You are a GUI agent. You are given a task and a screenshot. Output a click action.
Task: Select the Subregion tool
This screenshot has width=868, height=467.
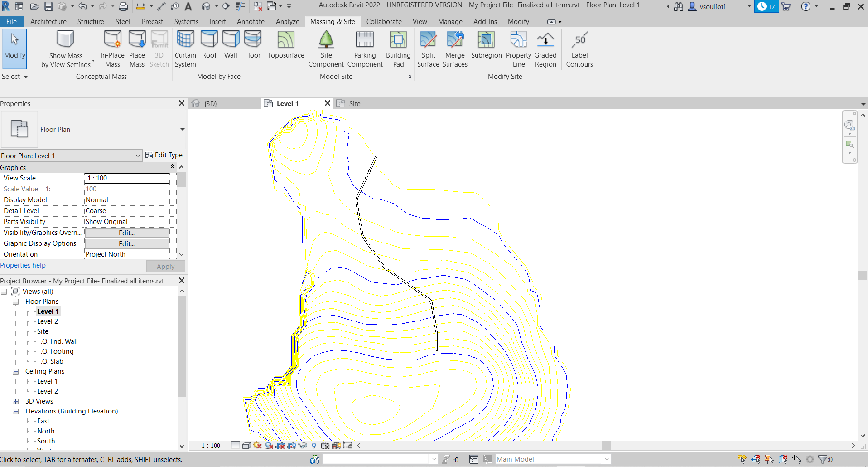pos(486,45)
